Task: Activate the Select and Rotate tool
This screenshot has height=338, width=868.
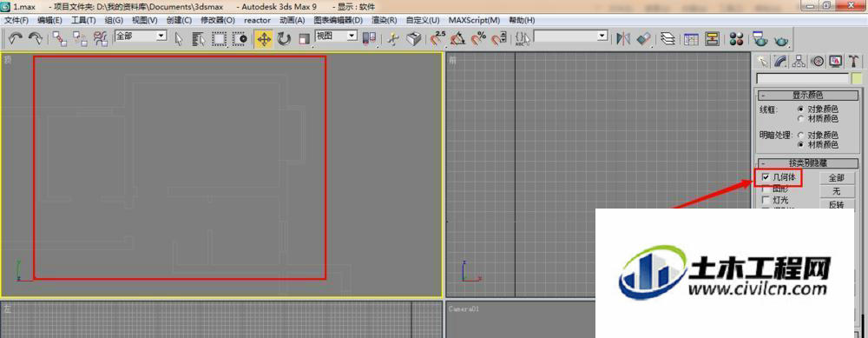Action: click(x=284, y=39)
